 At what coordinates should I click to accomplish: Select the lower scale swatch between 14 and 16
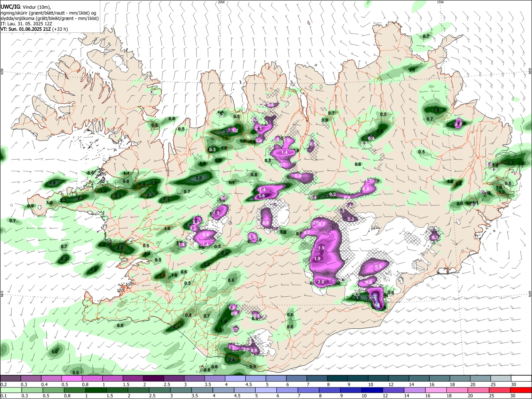[415, 390]
